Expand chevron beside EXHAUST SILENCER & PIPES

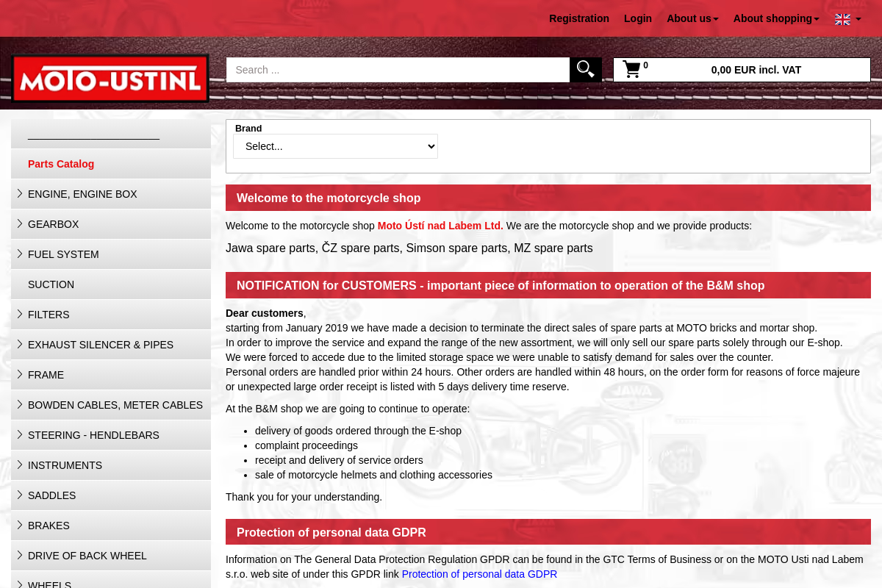[20, 344]
